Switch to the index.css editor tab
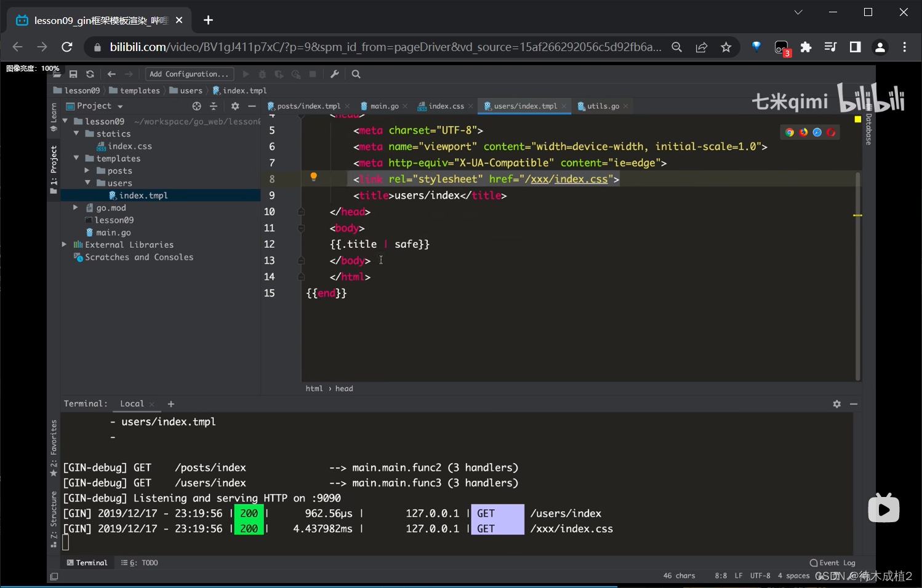This screenshot has width=922, height=588. pos(446,106)
